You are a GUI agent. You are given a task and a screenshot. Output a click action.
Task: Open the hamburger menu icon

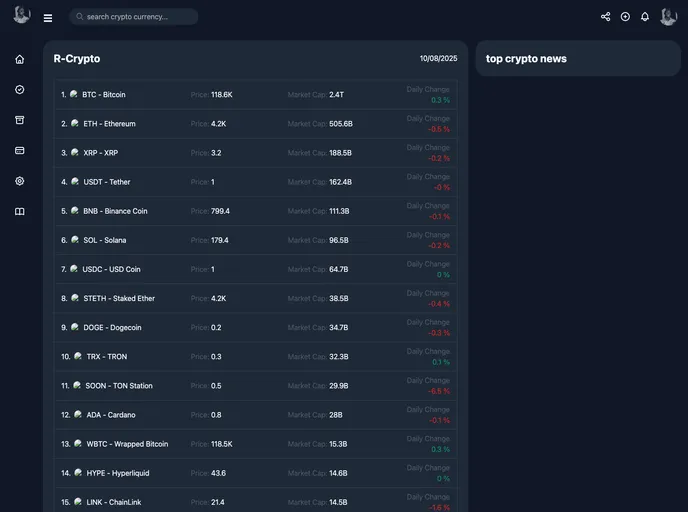point(48,18)
